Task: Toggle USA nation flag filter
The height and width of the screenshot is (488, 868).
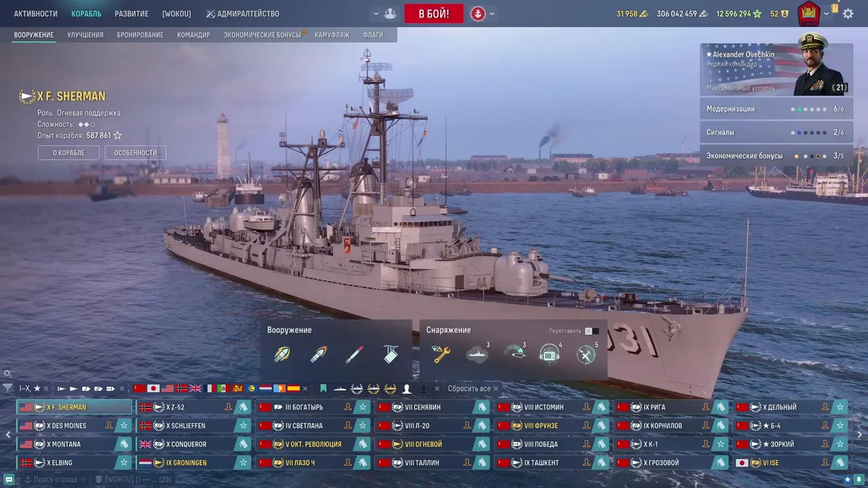Action: (x=167, y=388)
